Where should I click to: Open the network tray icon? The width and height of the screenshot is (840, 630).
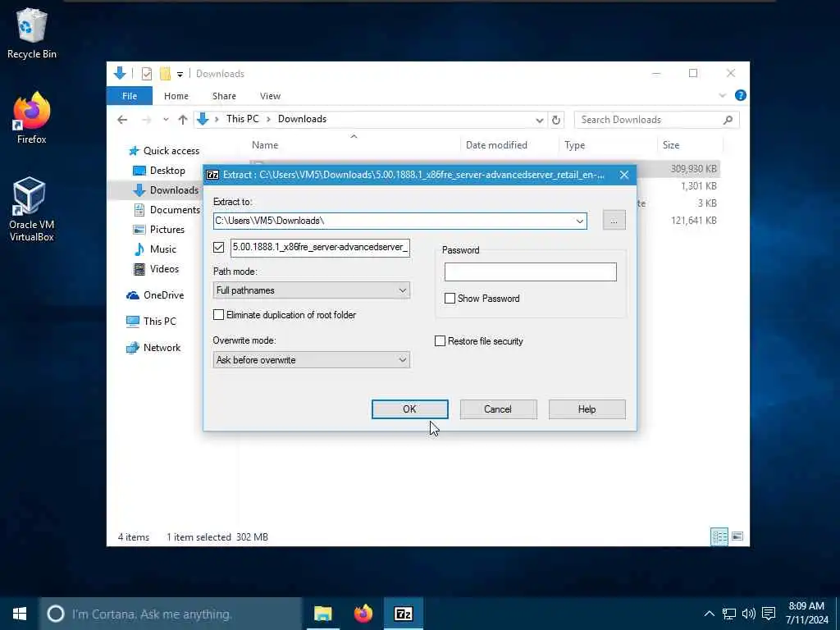[x=729, y=614]
